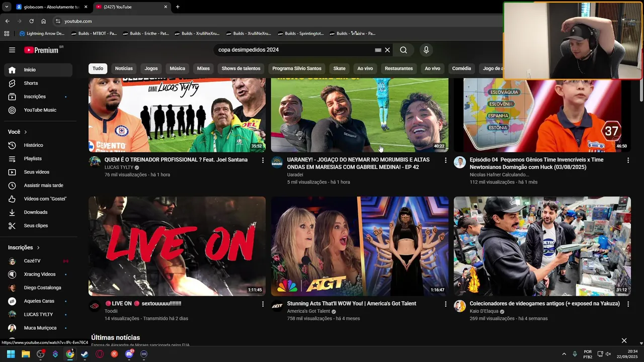Open LUCAS TYLTY channel under first video

coord(119,167)
